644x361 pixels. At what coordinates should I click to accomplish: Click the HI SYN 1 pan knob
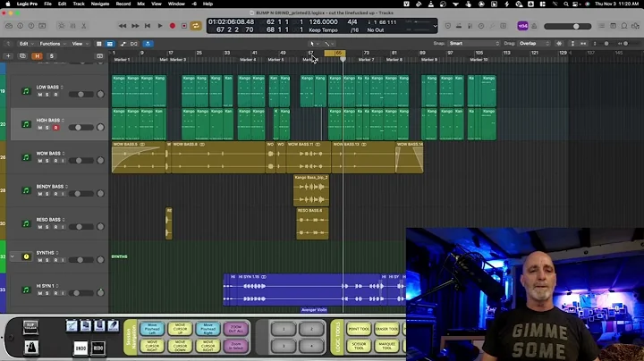tap(100, 293)
